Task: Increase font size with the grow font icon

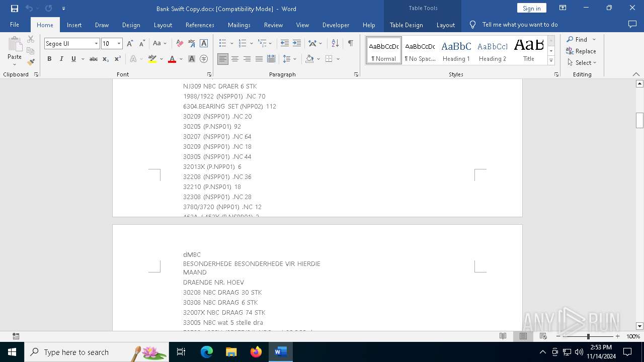Action: coord(130,44)
